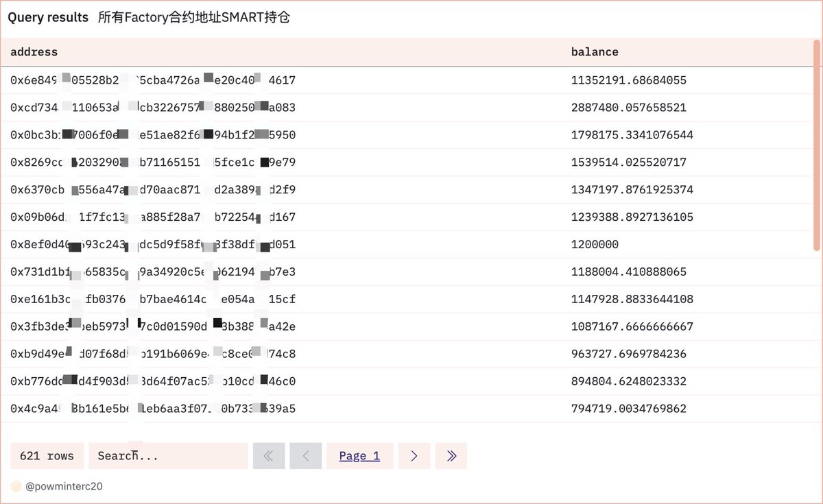Open the Page 1 selector
Image resolution: width=823 pixels, height=504 pixels.
point(359,455)
